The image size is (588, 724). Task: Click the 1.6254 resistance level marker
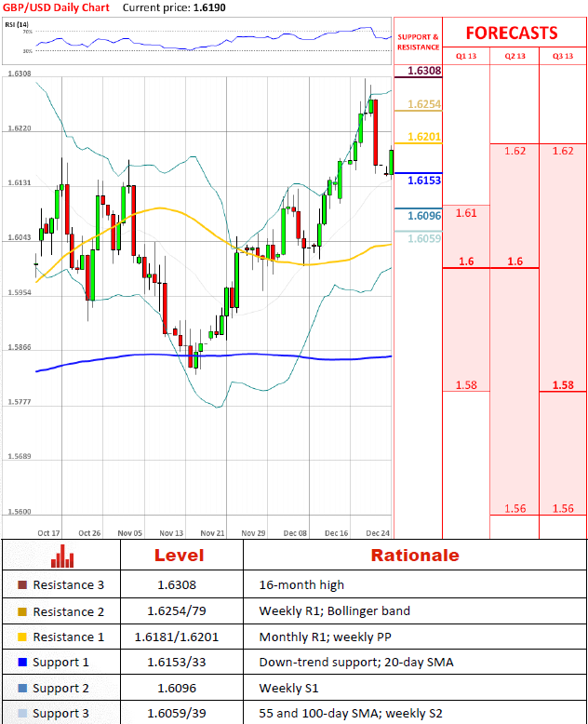tap(424, 104)
